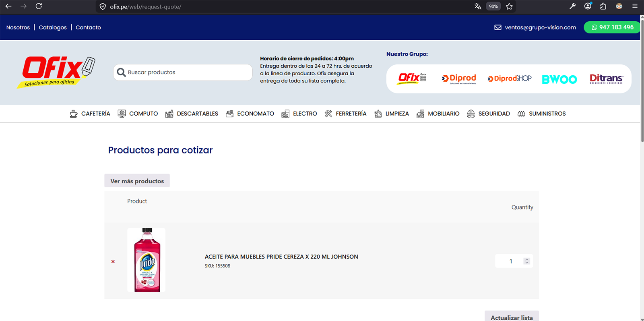Click the browser forward arrow
The image size is (644, 321).
(x=23, y=6)
